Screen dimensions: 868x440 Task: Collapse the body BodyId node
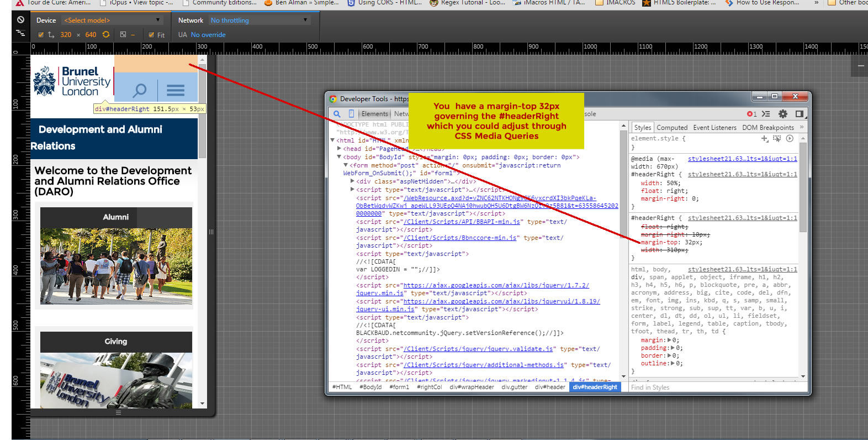[x=339, y=157]
